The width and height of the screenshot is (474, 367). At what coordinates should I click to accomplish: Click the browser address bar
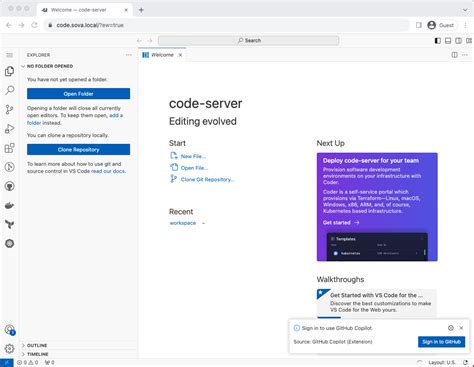tap(227, 25)
